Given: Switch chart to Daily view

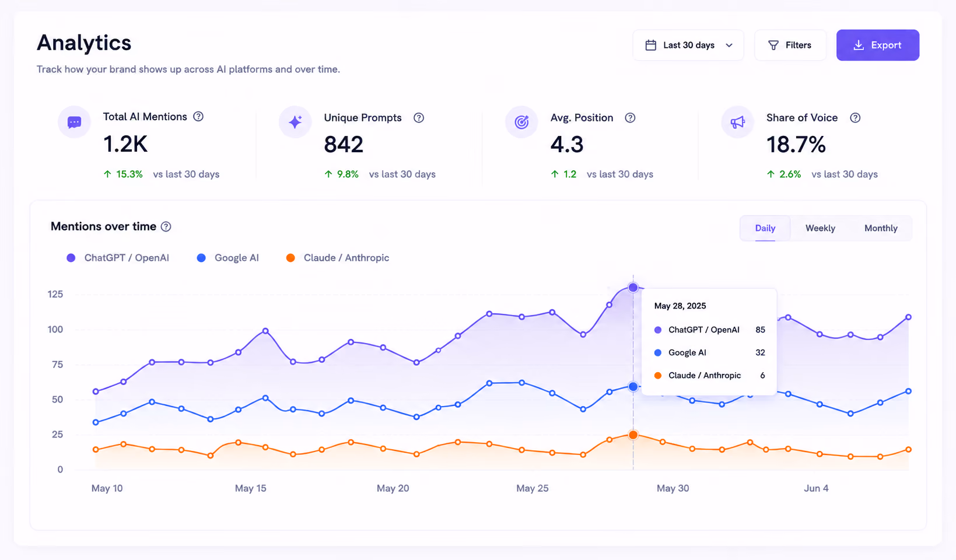Looking at the screenshot, I should point(765,228).
